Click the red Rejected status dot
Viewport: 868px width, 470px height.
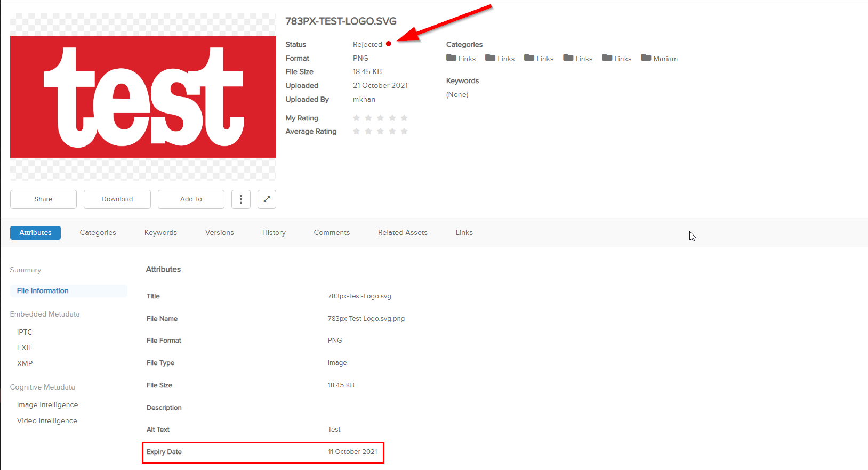pyautogui.click(x=389, y=44)
